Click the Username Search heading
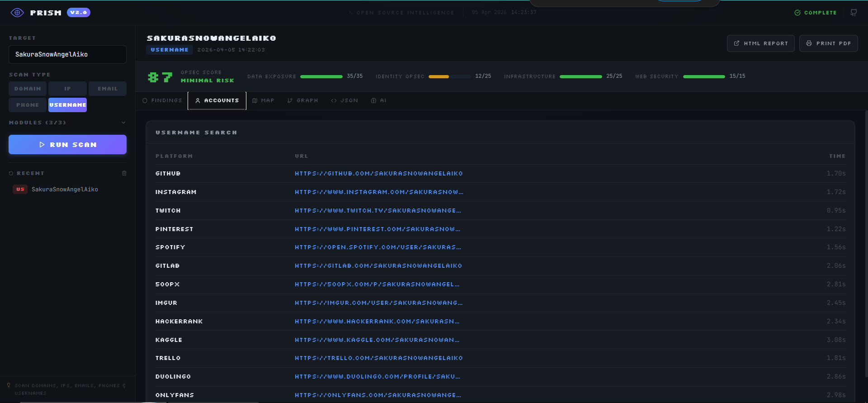Viewport: 868px width, 403px height. (196, 133)
